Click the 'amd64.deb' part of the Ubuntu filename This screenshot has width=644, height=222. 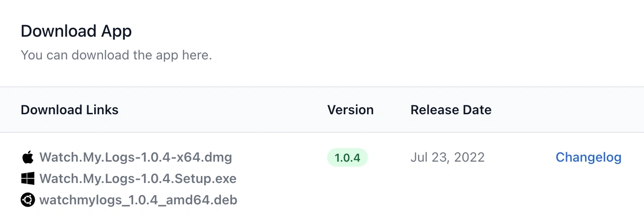pyautogui.click(x=205, y=200)
